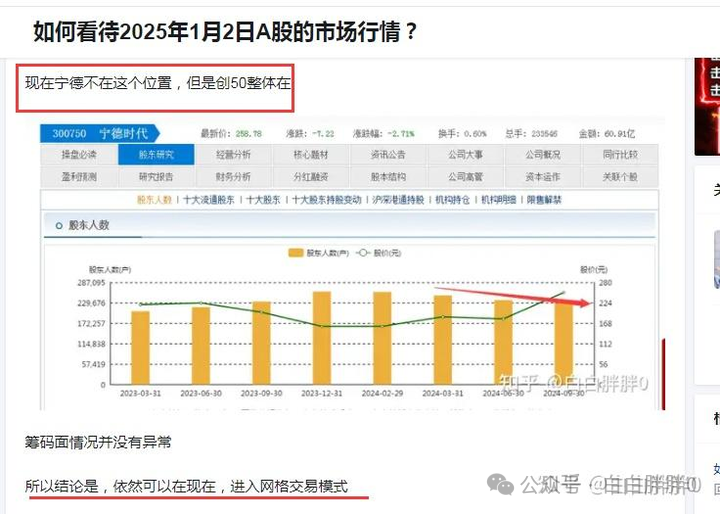Select the 资本运作 tab

point(543,177)
